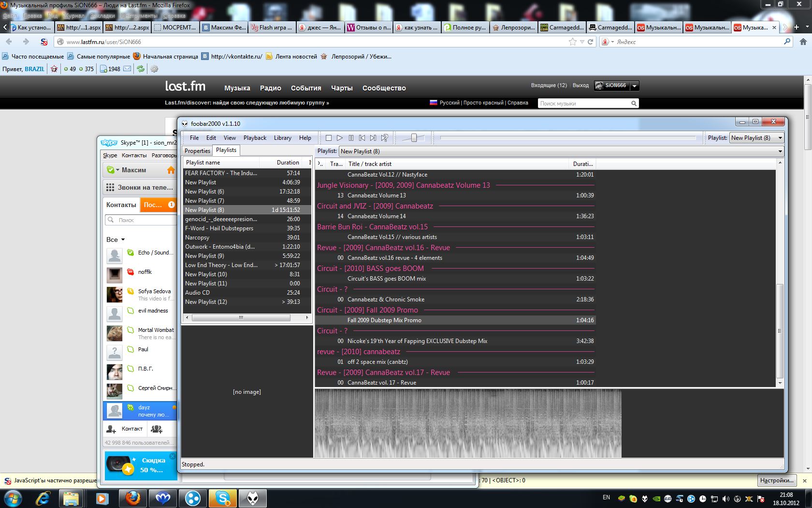Select the 'New Playlist (12)' playlist
This screenshot has height=508, width=812.
(247, 302)
